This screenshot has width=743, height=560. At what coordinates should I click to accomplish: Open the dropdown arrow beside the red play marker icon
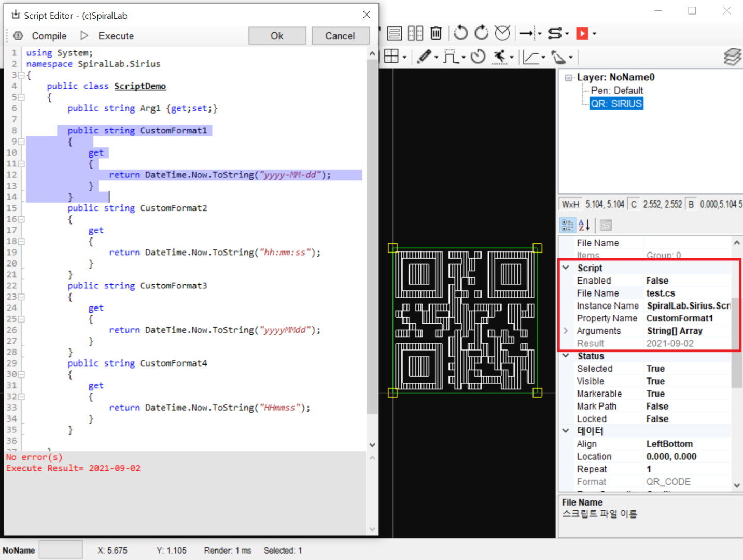click(x=594, y=34)
